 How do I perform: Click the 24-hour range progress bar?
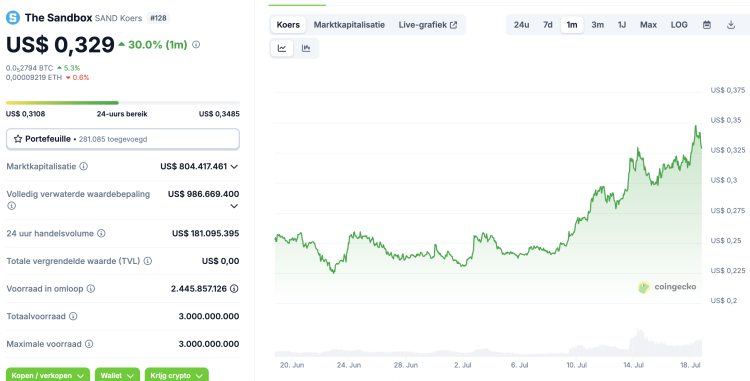(x=122, y=103)
